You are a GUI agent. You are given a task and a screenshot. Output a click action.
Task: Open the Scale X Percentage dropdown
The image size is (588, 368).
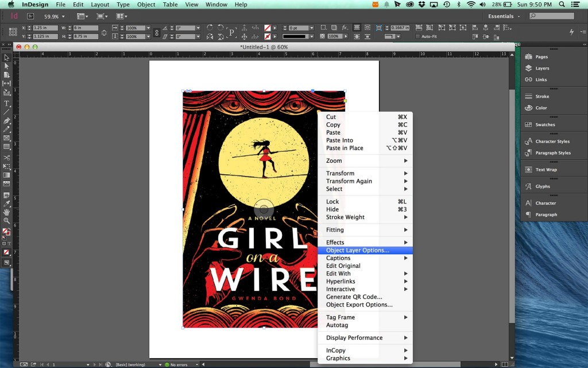point(148,28)
